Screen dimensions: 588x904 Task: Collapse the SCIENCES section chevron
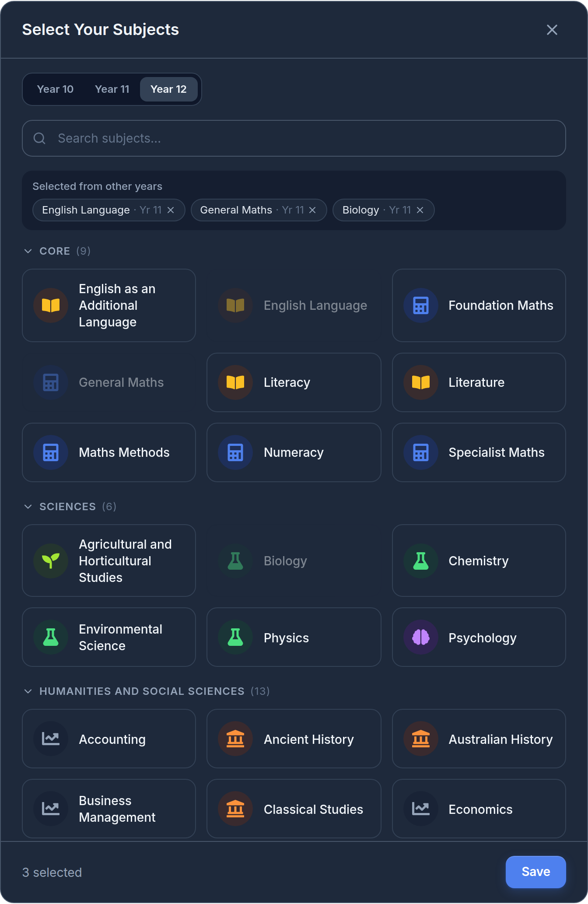pyautogui.click(x=28, y=507)
